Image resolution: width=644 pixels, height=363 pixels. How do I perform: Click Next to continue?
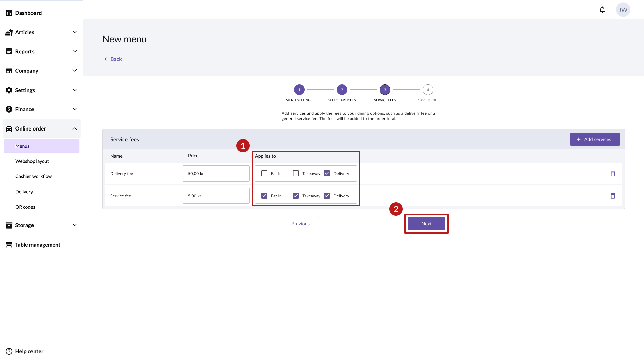pos(426,224)
